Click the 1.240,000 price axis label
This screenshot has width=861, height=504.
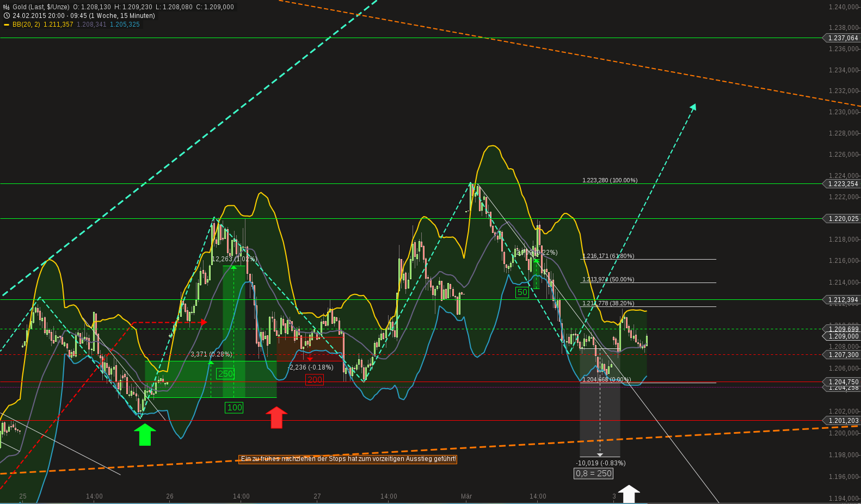click(844, 7)
